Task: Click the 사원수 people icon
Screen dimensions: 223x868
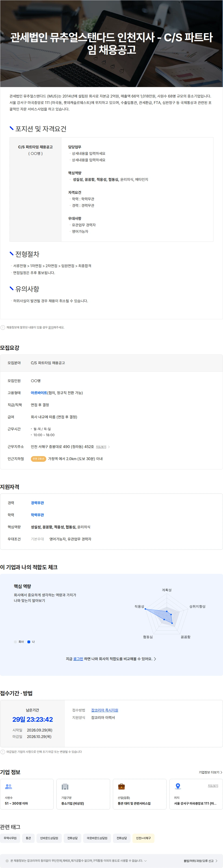Action: [8, 787]
